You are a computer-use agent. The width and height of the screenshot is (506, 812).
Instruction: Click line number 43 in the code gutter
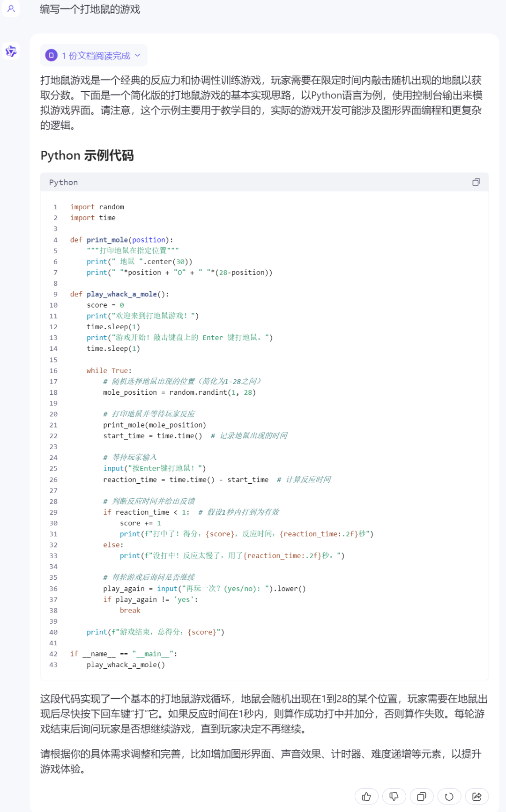pos(53,665)
